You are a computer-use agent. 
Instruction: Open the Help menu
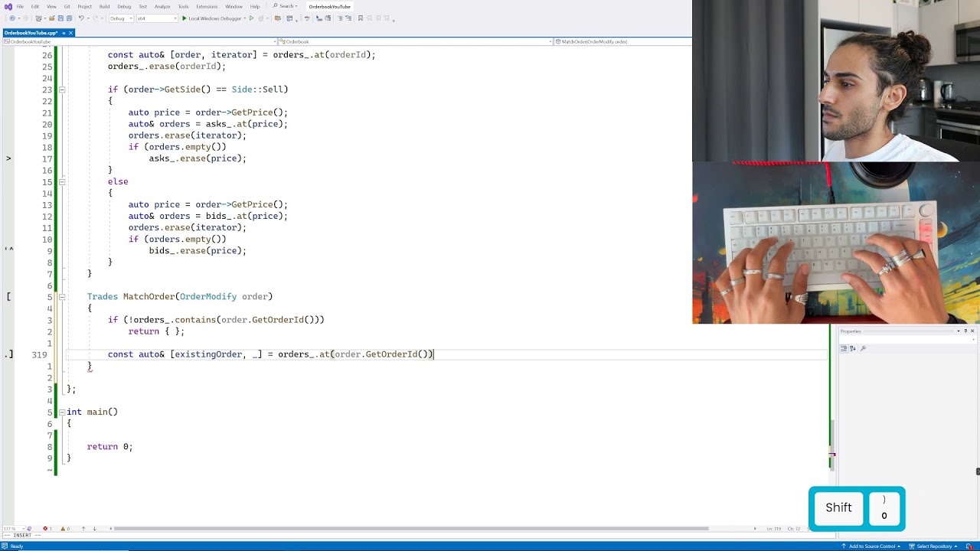click(x=255, y=6)
